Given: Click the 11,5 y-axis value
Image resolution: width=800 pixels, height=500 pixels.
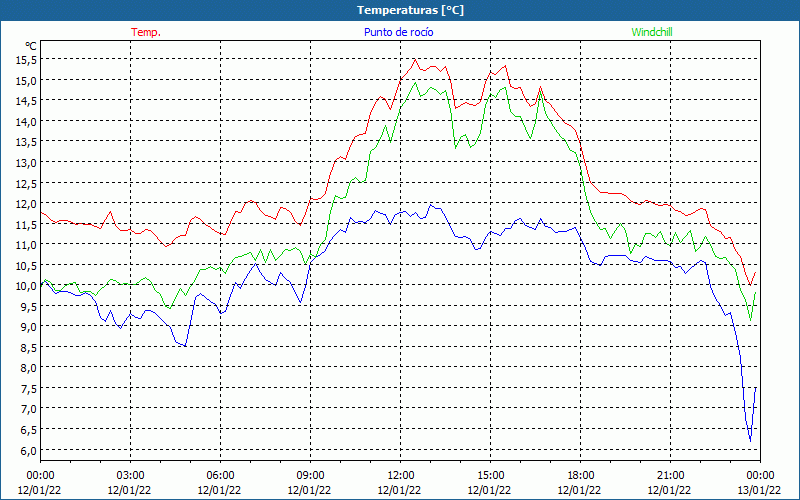Looking at the screenshot, I should tap(28, 224).
